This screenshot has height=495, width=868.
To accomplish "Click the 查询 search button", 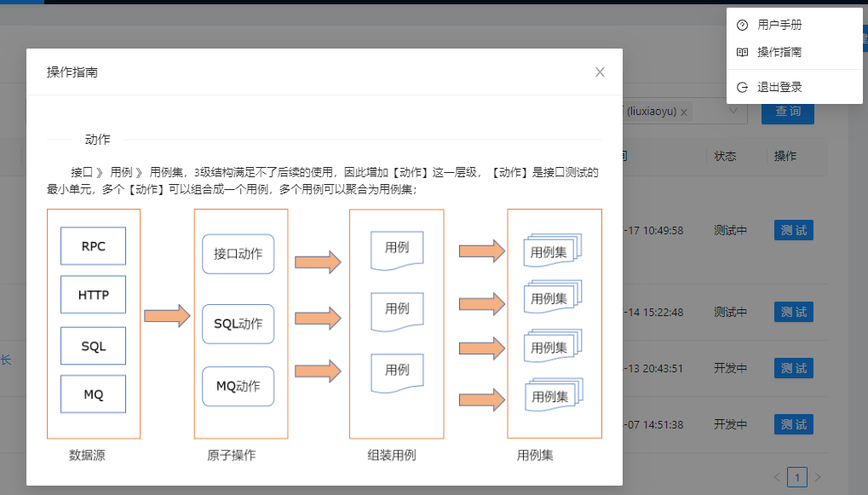I will coord(787,112).
